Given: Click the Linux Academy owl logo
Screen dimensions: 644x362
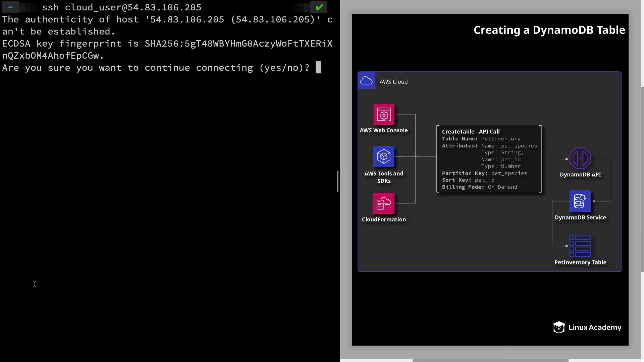Looking at the screenshot, I should (x=559, y=327).
